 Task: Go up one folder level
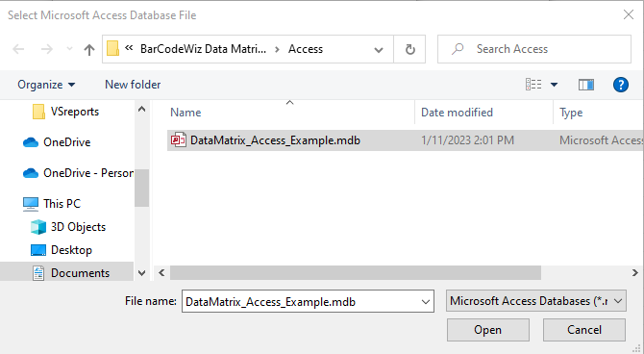(89, 49)
